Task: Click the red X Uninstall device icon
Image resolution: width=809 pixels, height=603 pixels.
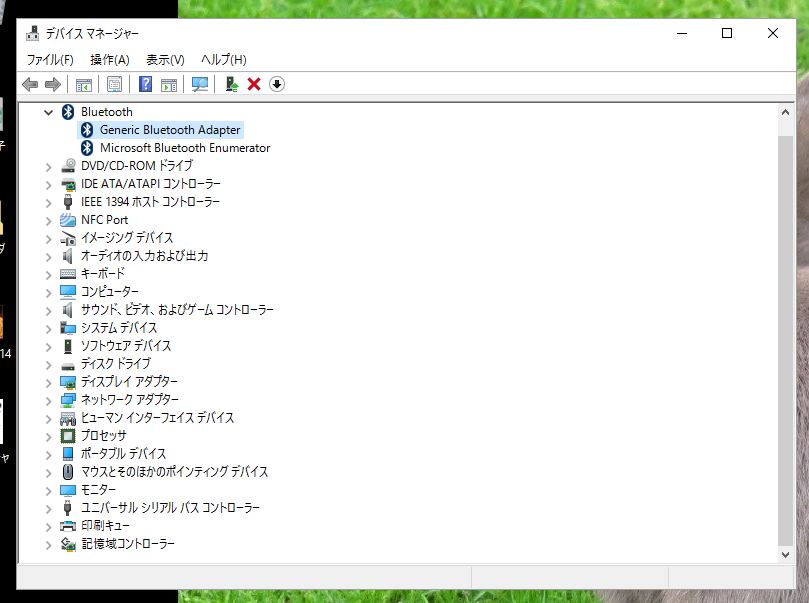Action: (254, 84)
